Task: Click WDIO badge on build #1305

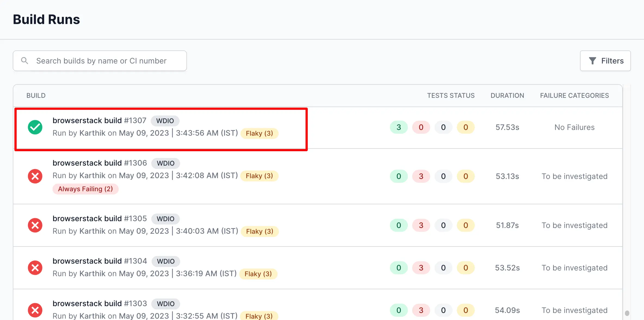Action: (x=165, y=219)
